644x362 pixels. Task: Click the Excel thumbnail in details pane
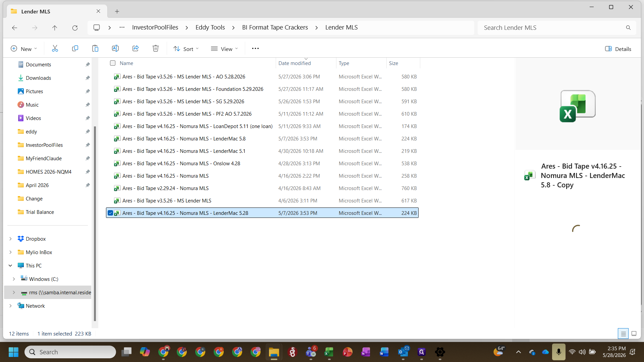(578, 106)
